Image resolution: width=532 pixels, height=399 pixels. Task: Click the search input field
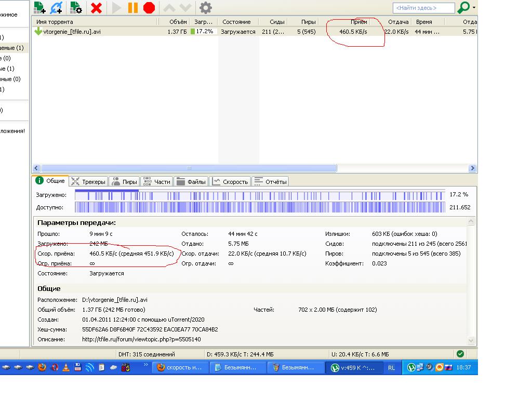coord(423,8)
